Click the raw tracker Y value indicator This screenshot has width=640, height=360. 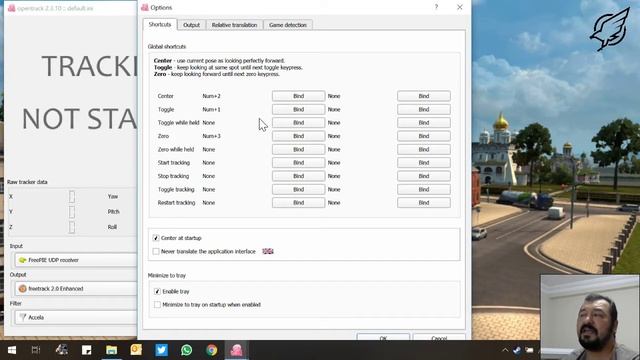(72, 212)
